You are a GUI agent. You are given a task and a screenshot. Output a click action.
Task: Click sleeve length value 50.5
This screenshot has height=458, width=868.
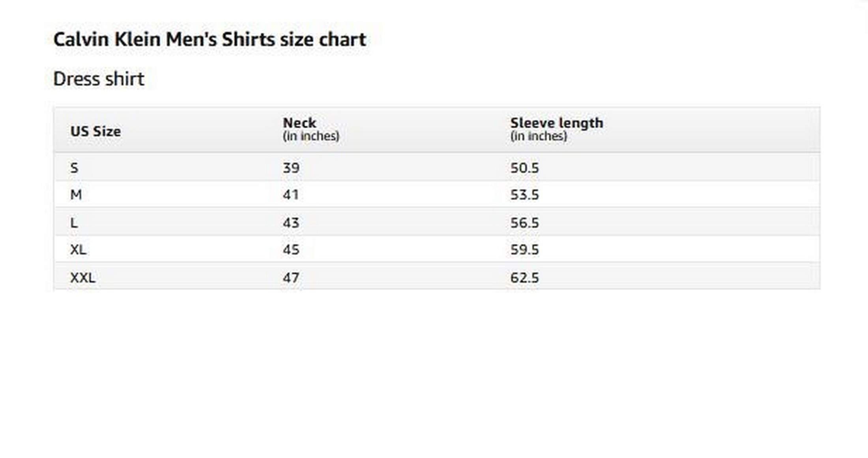tap(524, 168)
